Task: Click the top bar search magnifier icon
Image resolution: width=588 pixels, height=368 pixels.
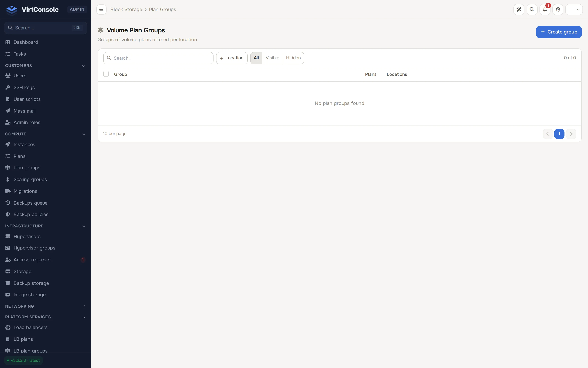Action: (532, 10)
